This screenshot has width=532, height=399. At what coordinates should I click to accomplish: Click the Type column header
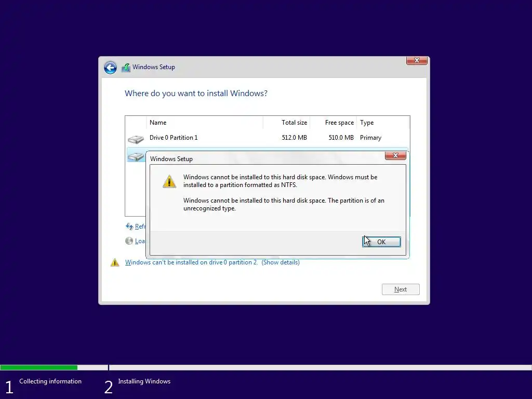pyautogui.click(x=383, y=123)
